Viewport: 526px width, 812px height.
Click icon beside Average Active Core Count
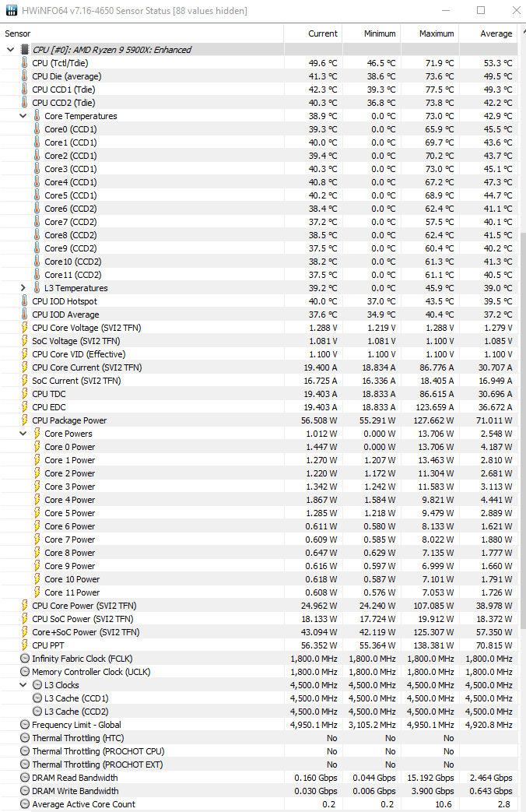24,803
